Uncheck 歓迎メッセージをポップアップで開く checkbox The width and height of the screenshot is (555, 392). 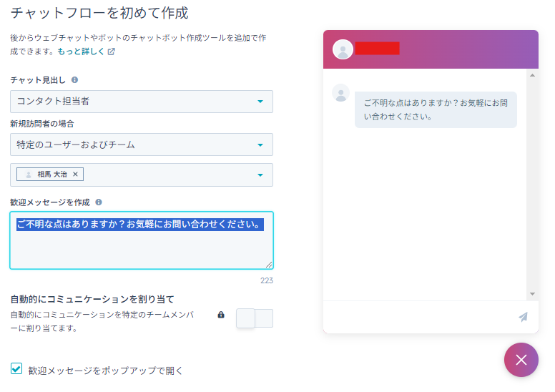(16, 369)
